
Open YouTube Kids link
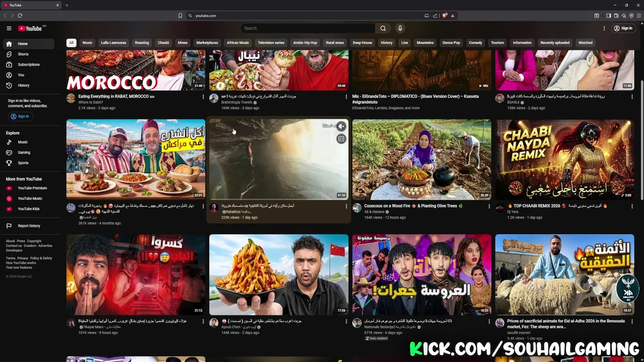(28, 209)
